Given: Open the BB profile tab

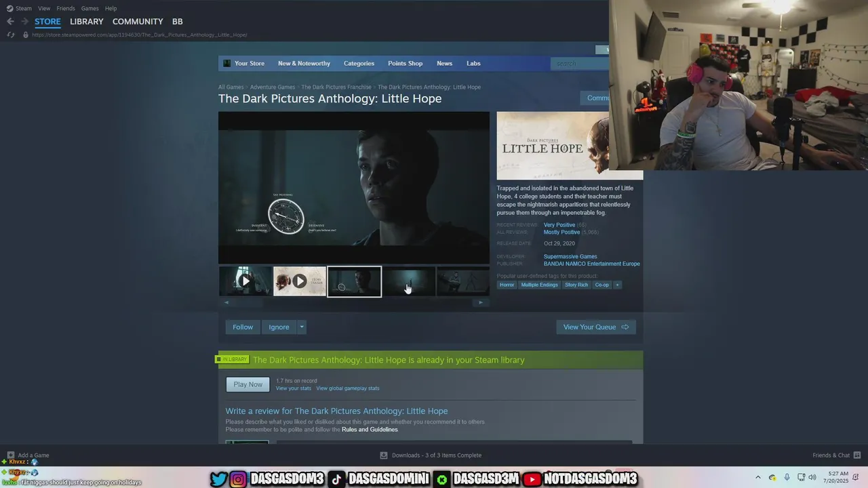Looking at the screenshot, I should tap(177, 22).
